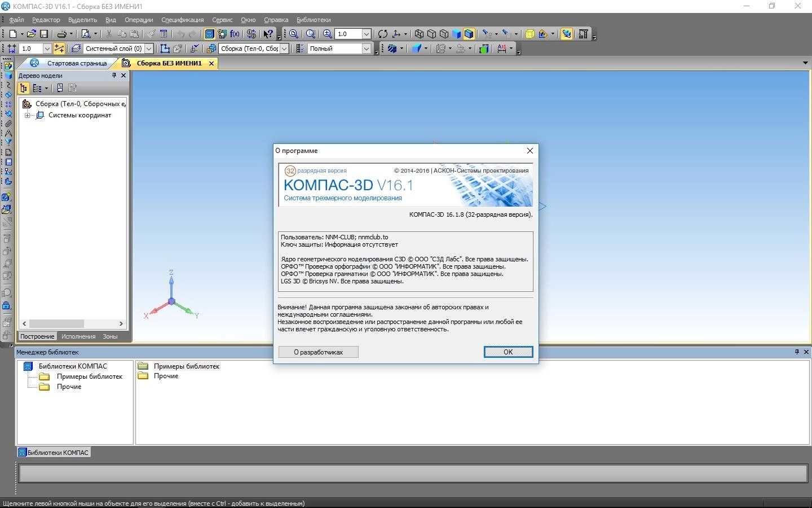Click the dimension A±1 icon

pyautogui.click(x=501, y=49)
